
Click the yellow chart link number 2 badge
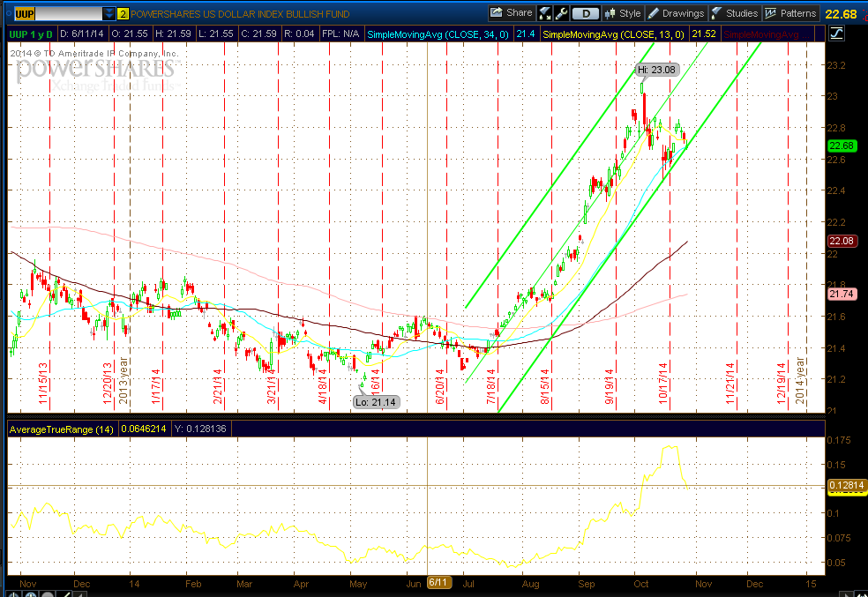pyautogui.click(x=123, y=14)
